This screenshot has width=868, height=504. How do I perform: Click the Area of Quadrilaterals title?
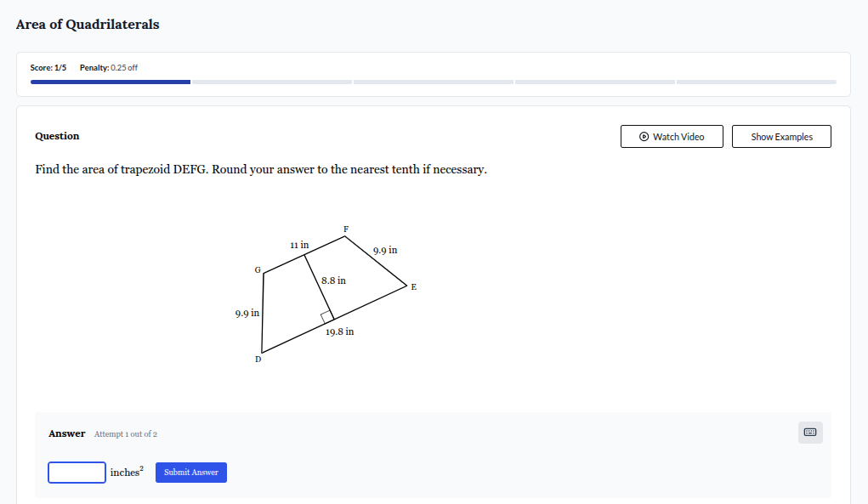click(x=87, y=25)
